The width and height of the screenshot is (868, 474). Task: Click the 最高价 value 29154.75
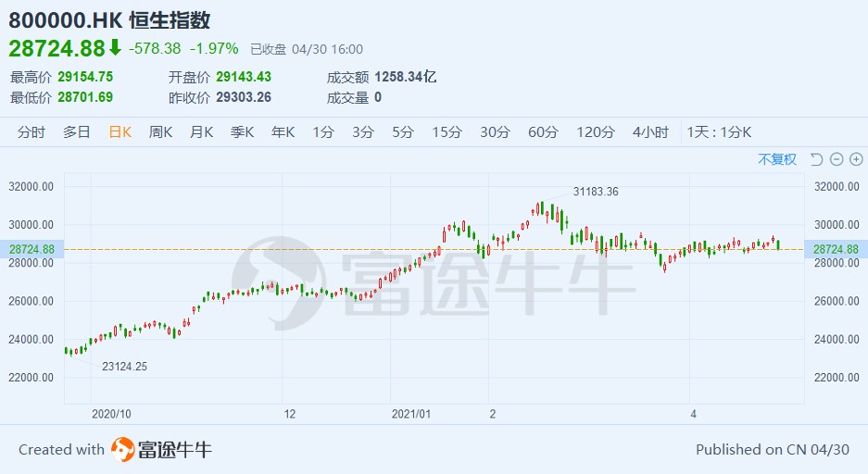point(85,77)
